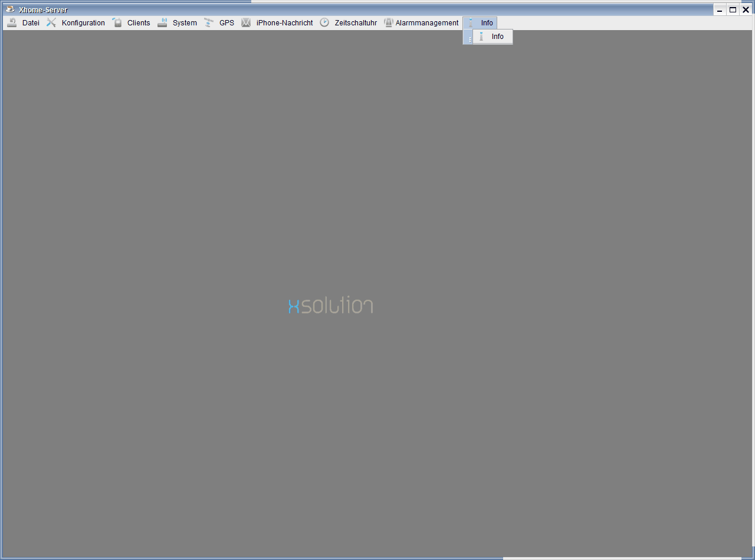Click the GPS satellite icon
This screenshot has height=560, width=755.
point(209,22)
